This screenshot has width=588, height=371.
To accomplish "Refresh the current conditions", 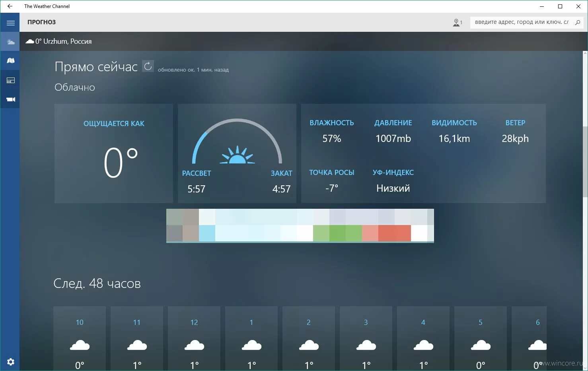I will click(148, 66).
